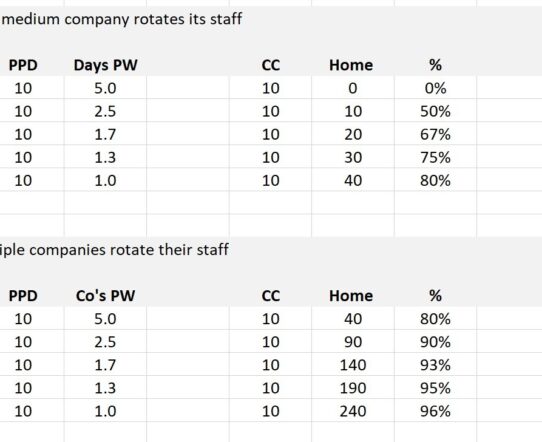Click the Home cell with value 90
Viewport: 542px width, 442px height.
[x=353, y=341]
